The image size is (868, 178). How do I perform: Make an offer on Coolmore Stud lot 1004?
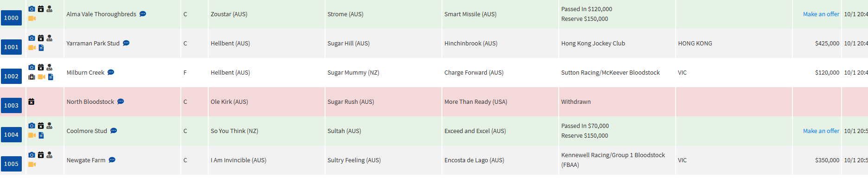pyautogui.click(x=821, y=131)
